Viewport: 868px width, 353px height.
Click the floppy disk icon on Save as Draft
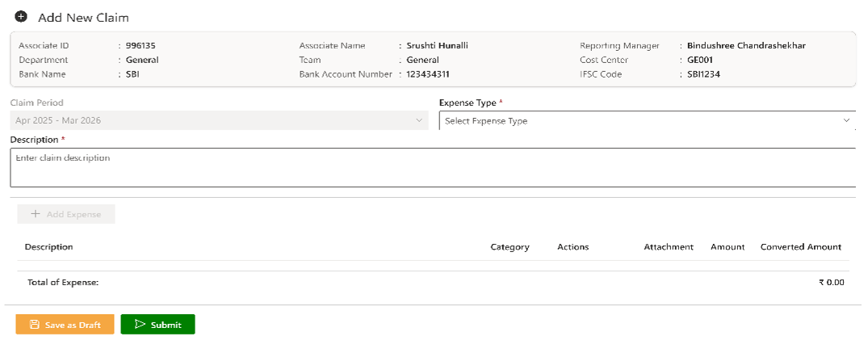(x=34, y=325)
